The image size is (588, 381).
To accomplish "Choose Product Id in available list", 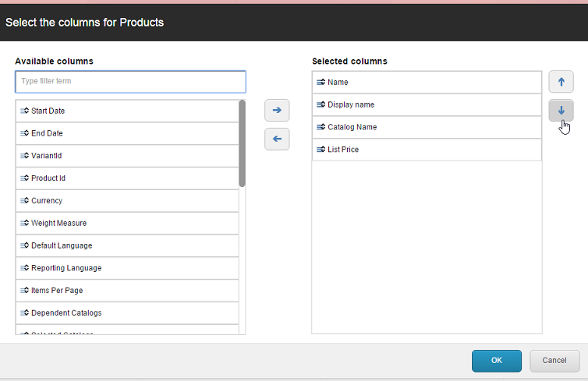I will [x=48, y=179].
